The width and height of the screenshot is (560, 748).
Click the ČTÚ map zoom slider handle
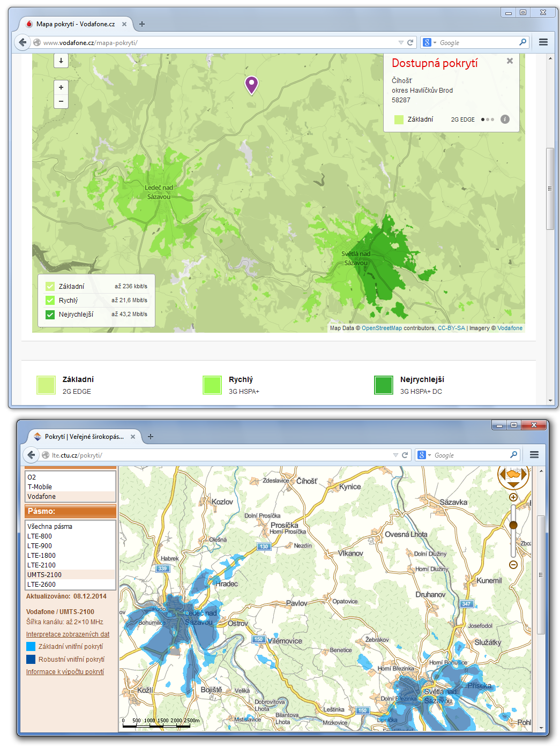(x=513, y=525)
